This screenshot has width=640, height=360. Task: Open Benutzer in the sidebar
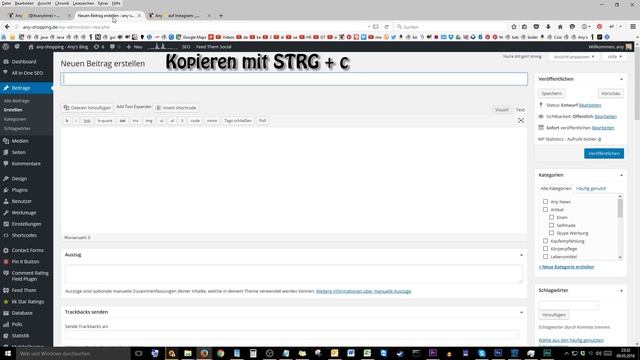point(21,201)
